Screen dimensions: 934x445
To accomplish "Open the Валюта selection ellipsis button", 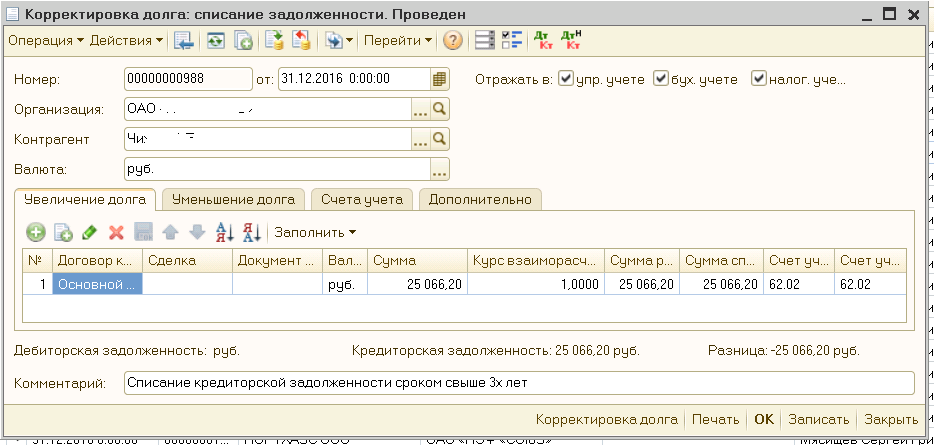I will point(439,168).
